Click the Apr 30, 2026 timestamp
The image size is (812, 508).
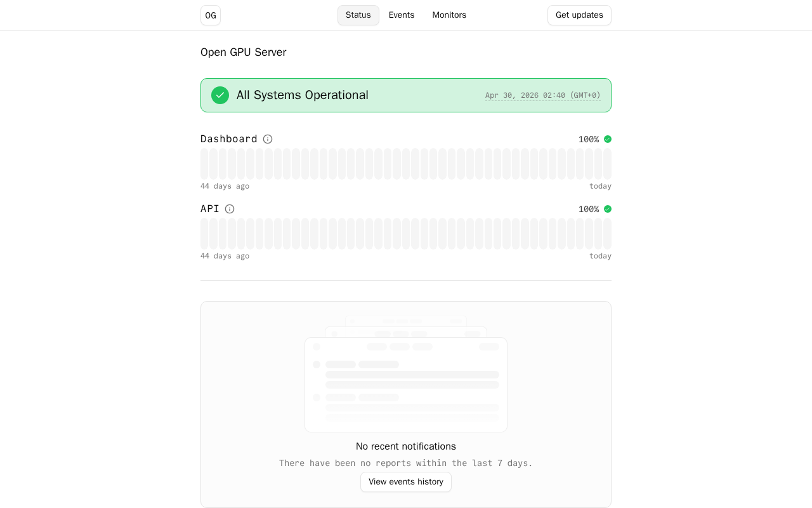pyautogui.click(x=543, y=95)
